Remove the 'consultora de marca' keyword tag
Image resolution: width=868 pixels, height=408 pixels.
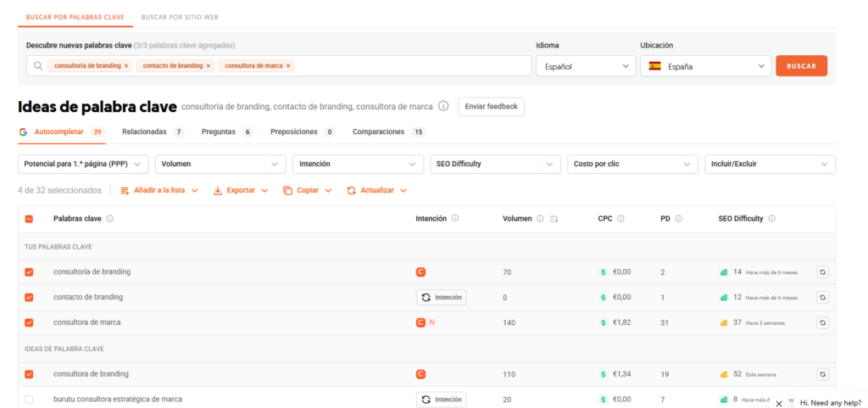(x=288, y=66)
